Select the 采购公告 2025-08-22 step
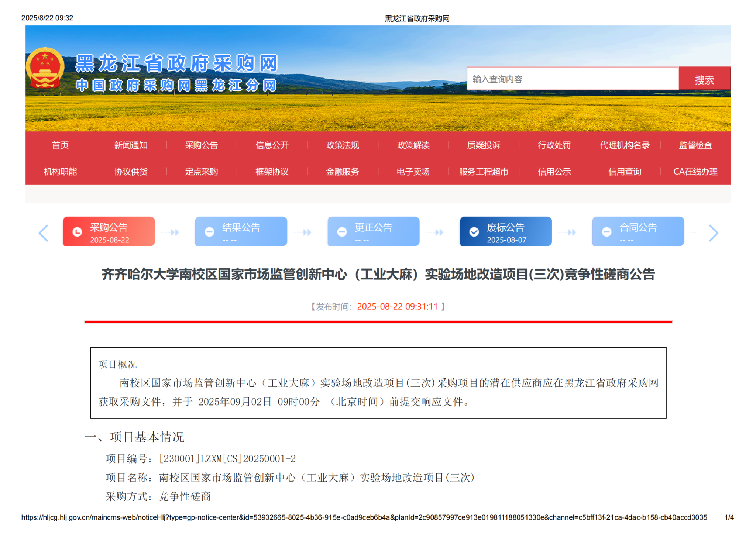This screenshot has height=534, width=756. tap(109, 231)
